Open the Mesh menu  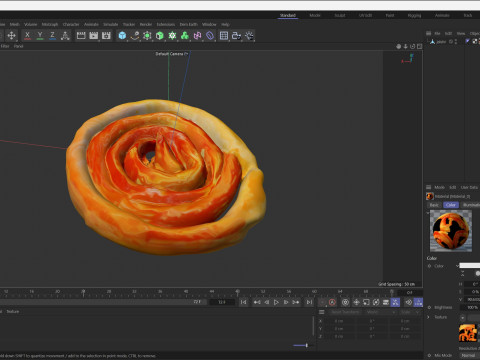click(14, 24)
